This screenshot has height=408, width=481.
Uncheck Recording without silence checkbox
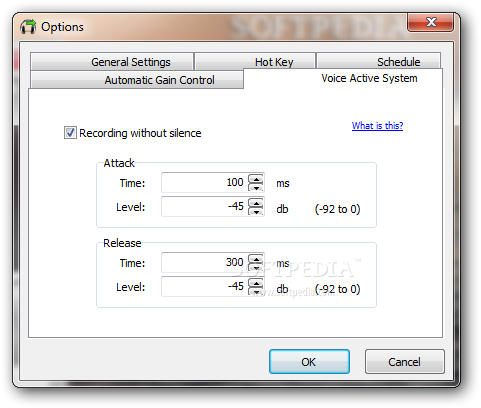[x=70, y=133]
